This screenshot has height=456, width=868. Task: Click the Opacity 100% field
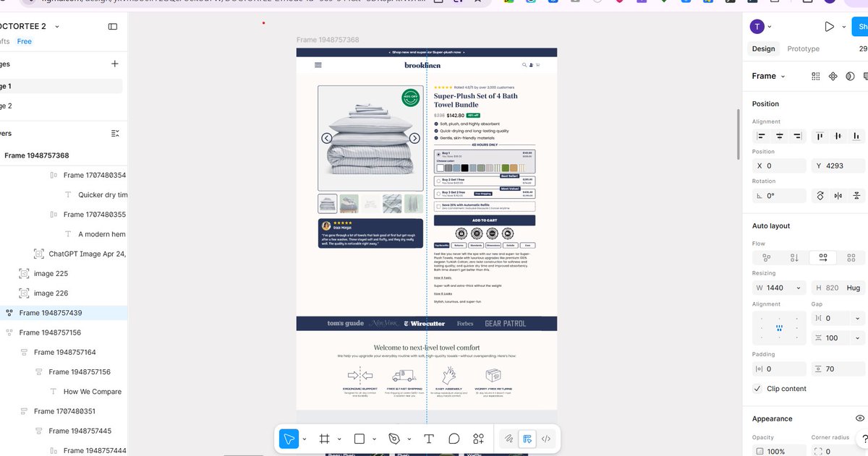779,452
